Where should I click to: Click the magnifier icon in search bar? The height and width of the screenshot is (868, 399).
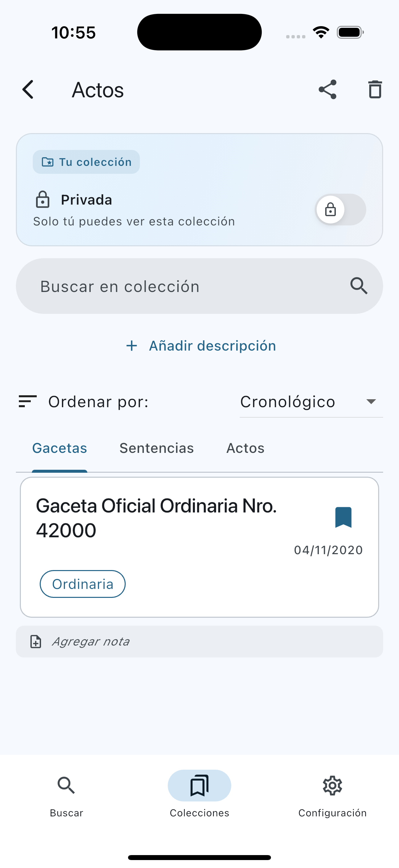pyautogui.click(x=359, y=286)
